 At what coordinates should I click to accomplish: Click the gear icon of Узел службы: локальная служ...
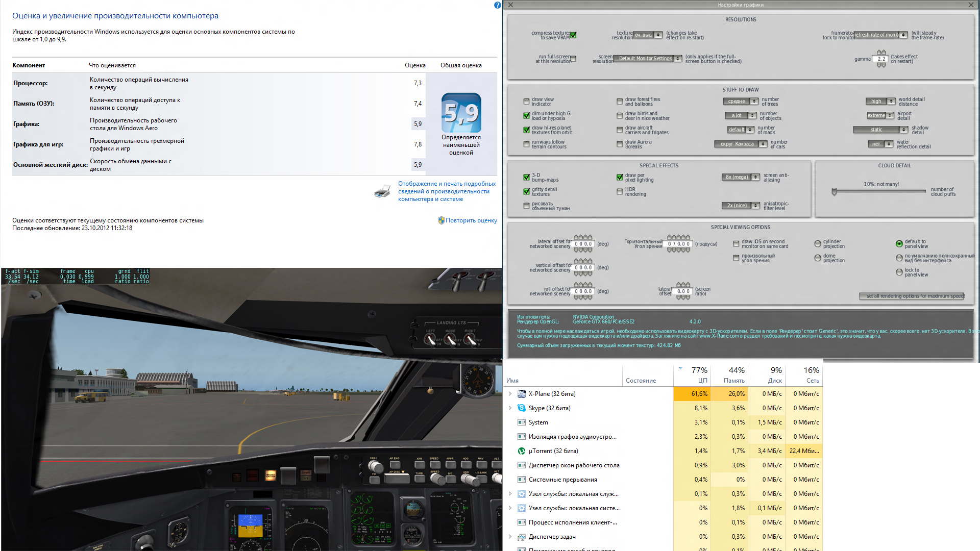pos(522,494)
